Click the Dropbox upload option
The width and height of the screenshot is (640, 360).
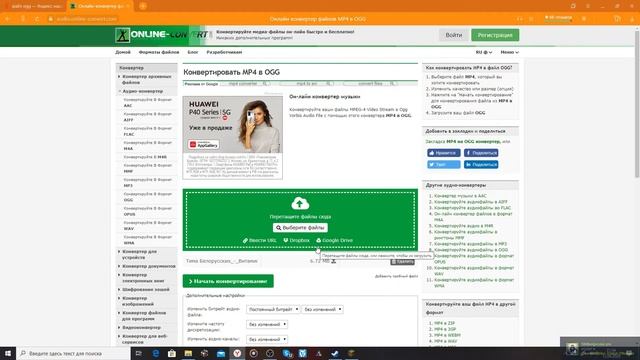point(296,240)
